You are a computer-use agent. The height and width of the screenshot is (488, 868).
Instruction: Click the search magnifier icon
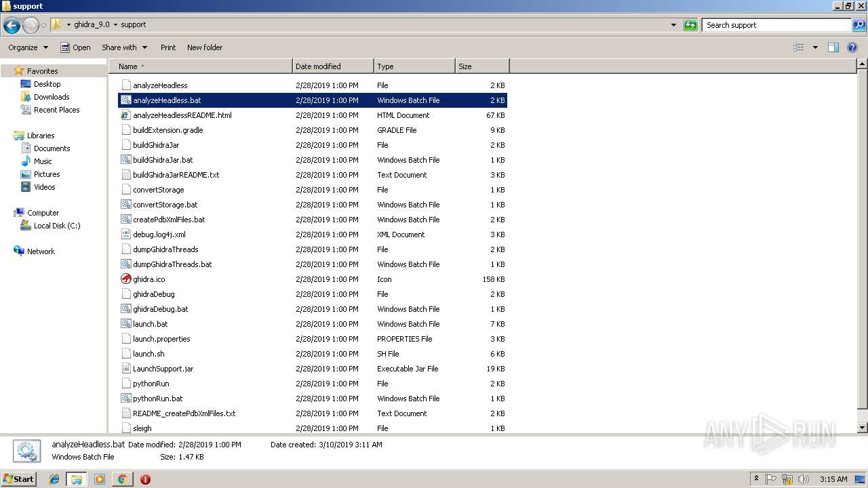pyautogui.click(x=859, y=25)
